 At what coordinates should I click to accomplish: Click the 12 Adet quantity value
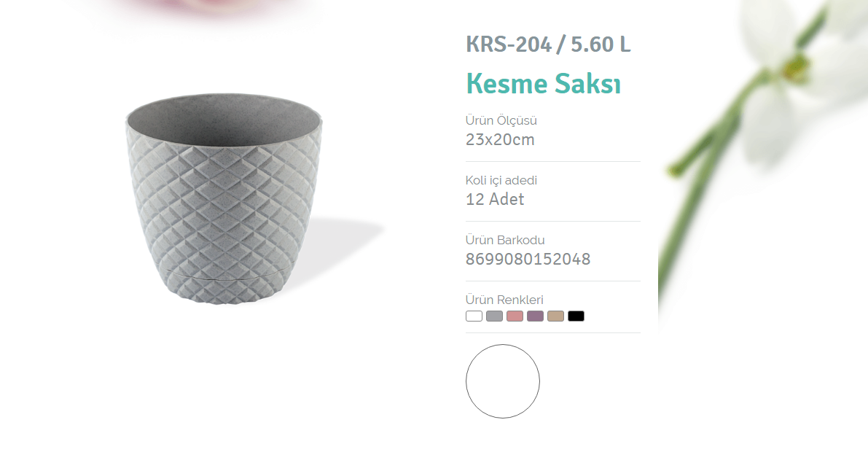pyautogui.click(x=494, y=200)
